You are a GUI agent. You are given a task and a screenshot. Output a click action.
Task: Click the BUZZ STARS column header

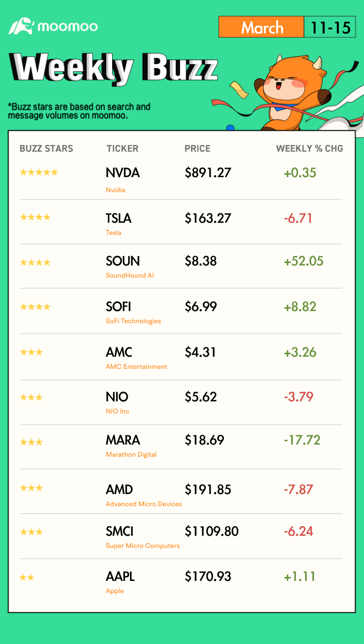pos(46,149)
